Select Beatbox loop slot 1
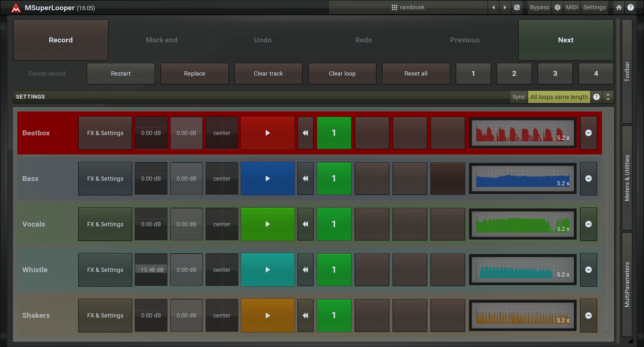 334,133
